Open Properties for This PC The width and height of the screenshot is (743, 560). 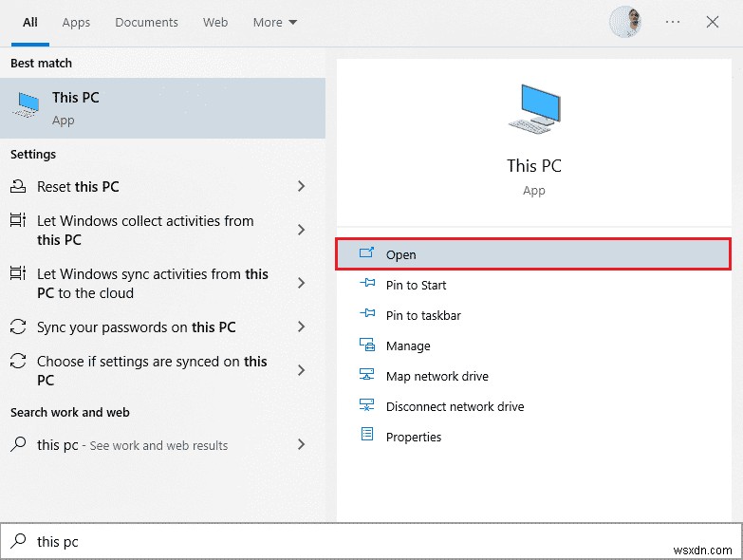coord(533,437)
